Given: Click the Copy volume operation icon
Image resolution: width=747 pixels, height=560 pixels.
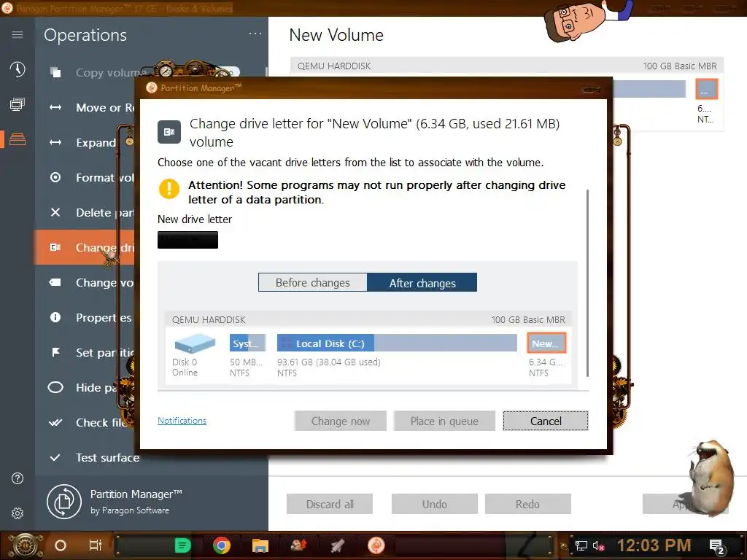Looking at the screenshot, I should point(55,72).
